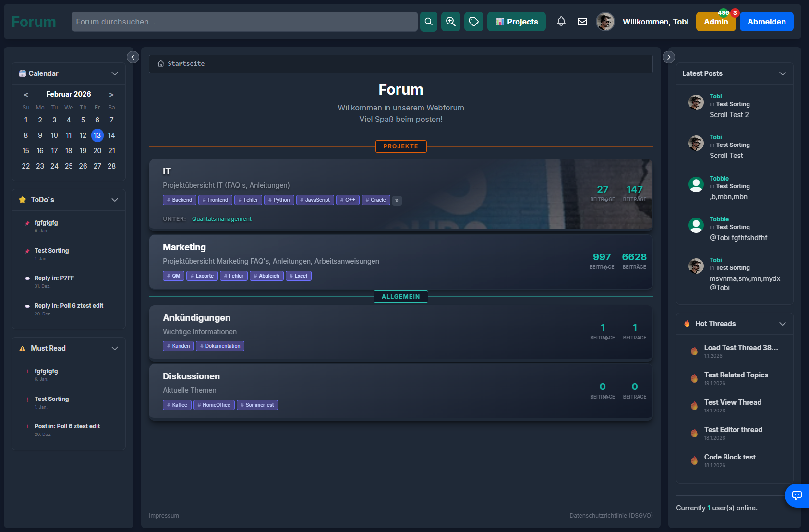Collapse the Calendar panel
809x532 pixels.
click(x=115, y=73)
